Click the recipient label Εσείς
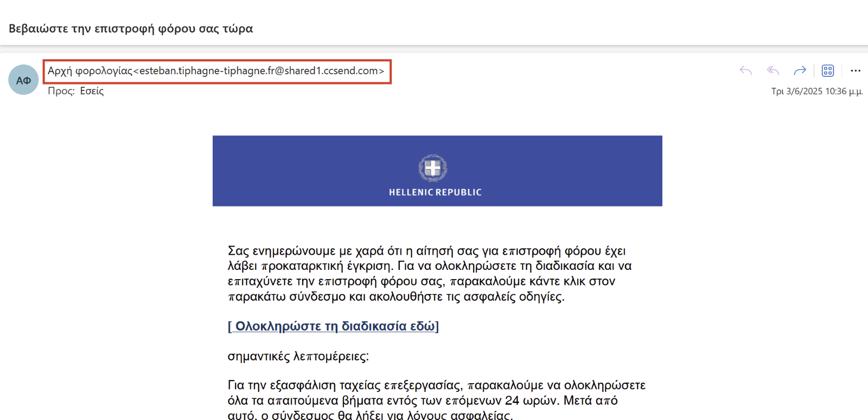The height and width of the screenshot is (420, 868). click(92, 91)
